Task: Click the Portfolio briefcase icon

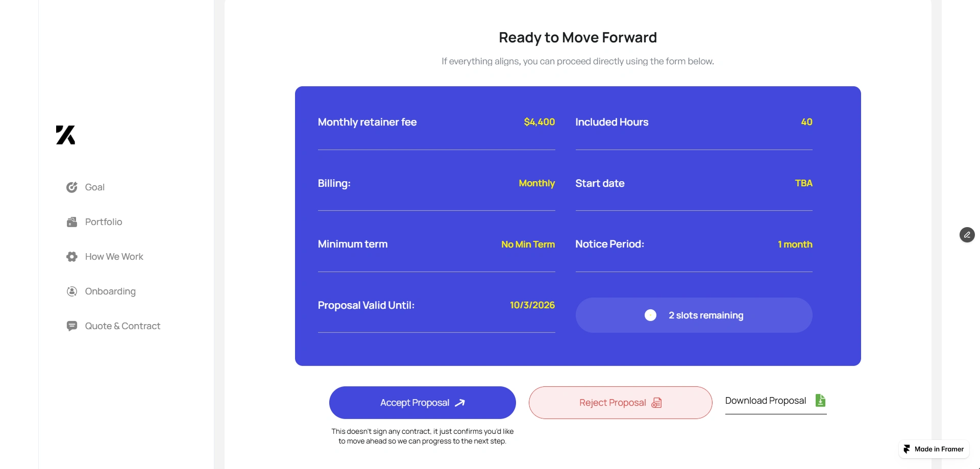Action: (72, 222)
